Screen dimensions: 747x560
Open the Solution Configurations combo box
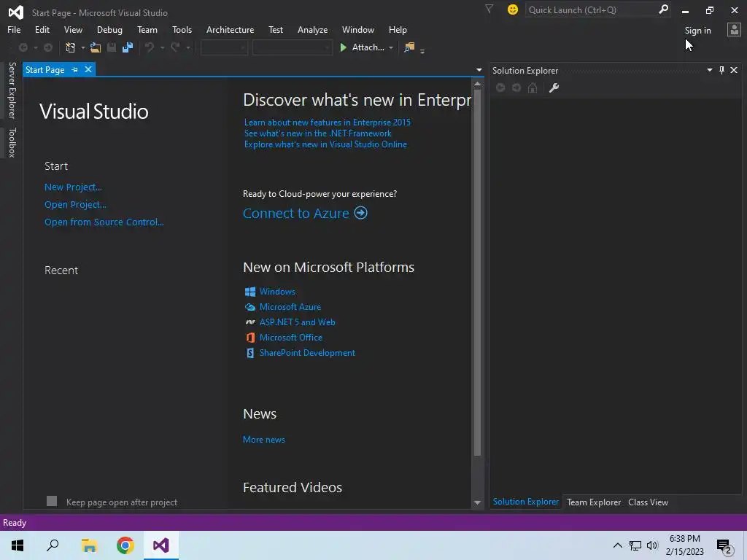(x=224, y=47)
